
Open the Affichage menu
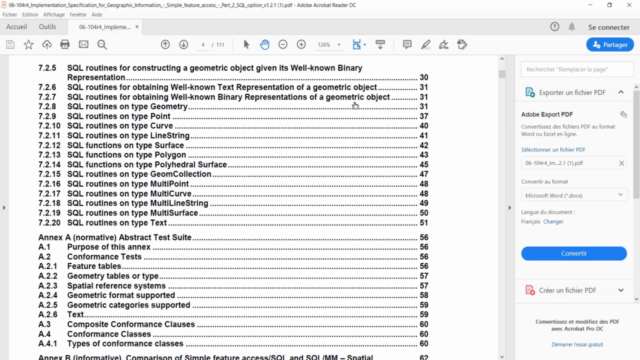(53, 15)
